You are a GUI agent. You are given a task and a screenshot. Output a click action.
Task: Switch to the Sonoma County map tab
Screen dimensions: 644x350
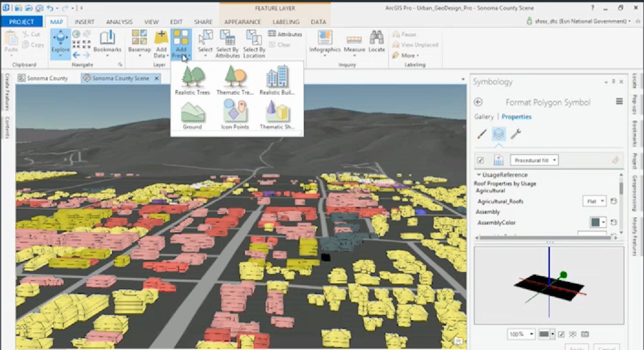coord(43,78)
